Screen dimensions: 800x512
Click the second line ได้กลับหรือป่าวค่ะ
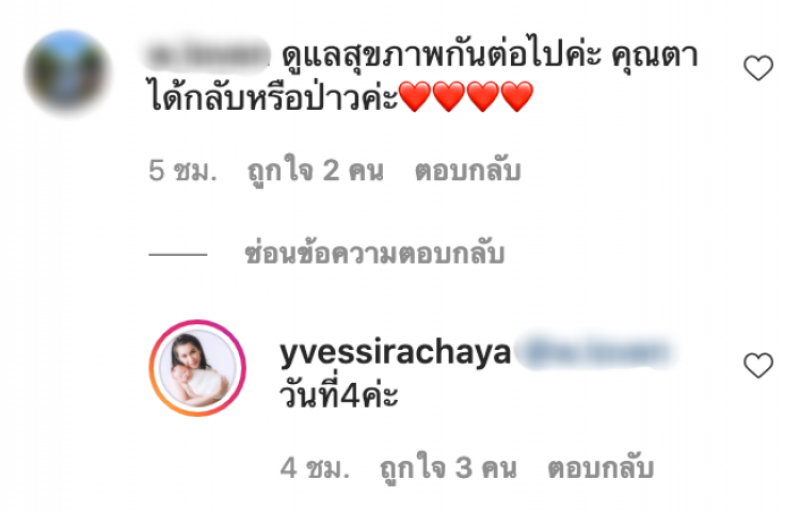[272, 96]
